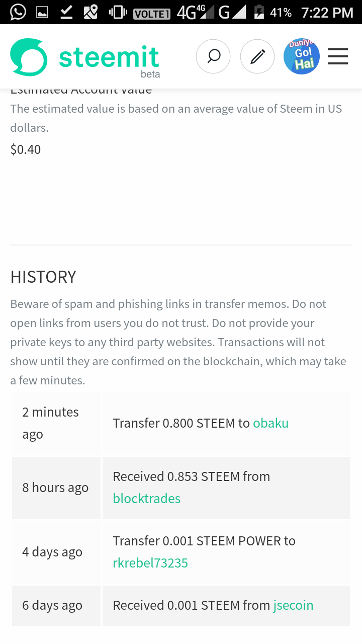Open the hamburger navigation menu
The width and height of the screenshot is (362, 644).
[337, 56]
